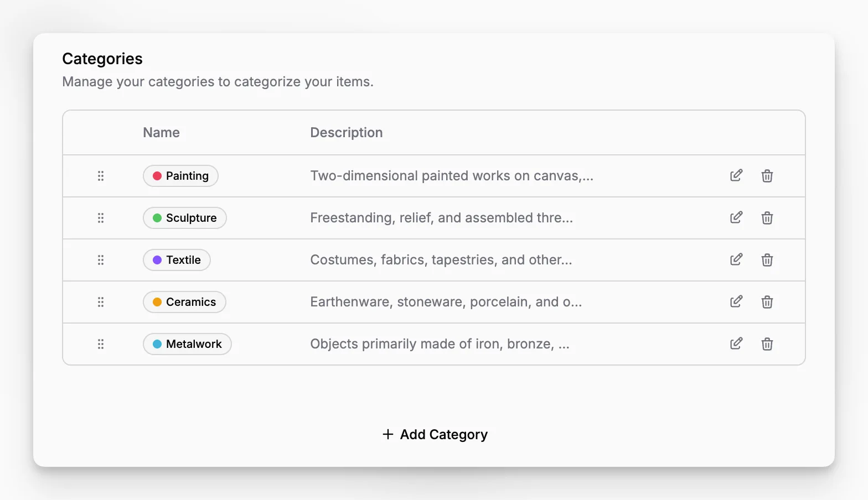Delete the Sculpture category
Screen dimensions: 868x500
coord(767,218)
